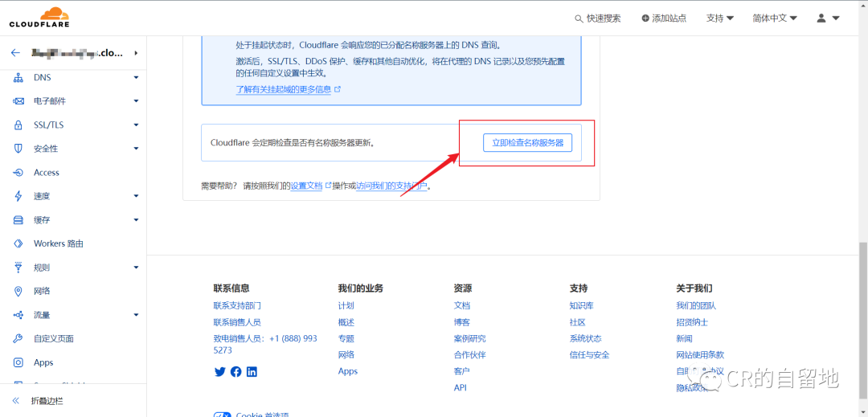Open the 简体中文 language dropdown

pos(775,18)
